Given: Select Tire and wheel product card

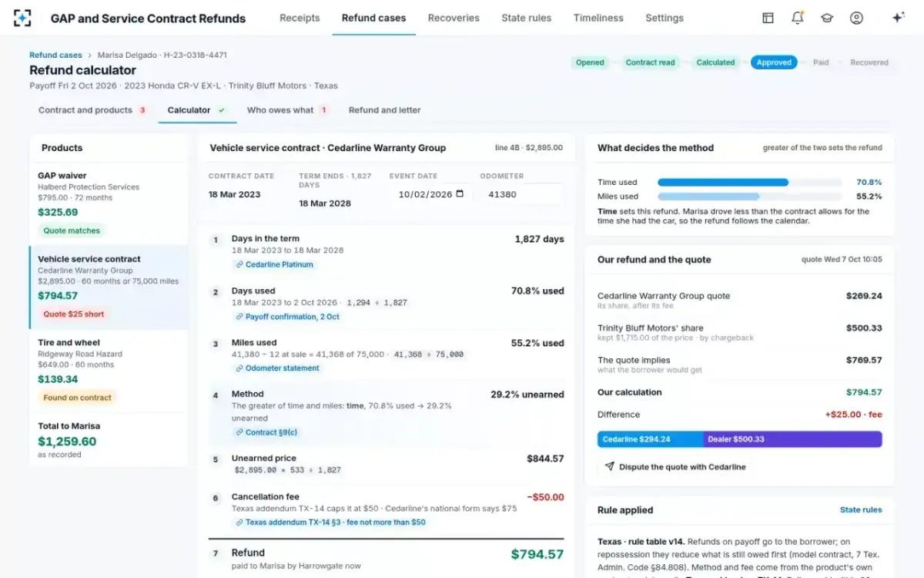Looking at the screenshot, I should (x=109, y=370).
